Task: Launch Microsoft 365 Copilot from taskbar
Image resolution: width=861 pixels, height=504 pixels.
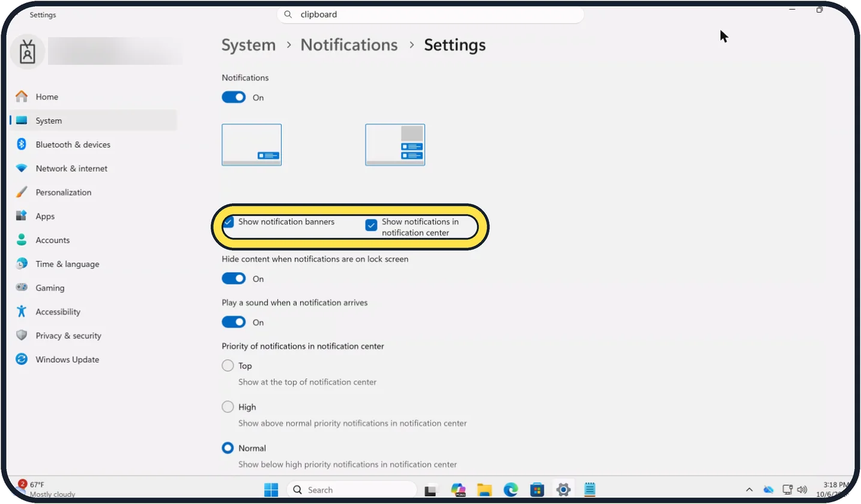Action: point(458,490)
